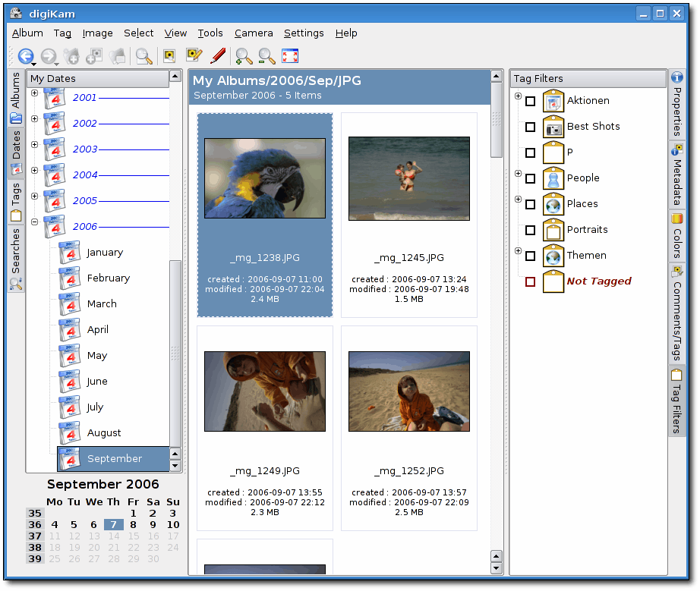This screenshot has height=591, width=700.
Task: Click the digiKam icon in the title bar
Action: [x=17, y=14]
